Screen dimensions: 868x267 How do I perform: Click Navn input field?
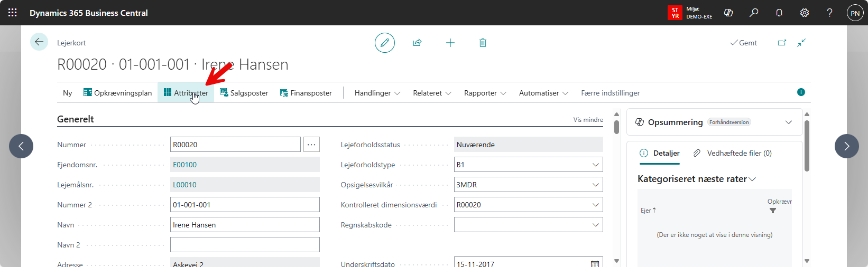point(245,225)
